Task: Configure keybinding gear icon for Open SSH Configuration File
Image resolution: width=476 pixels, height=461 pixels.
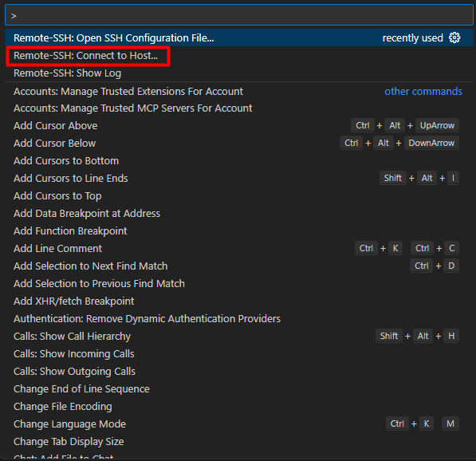Action: tap(454, 38)
